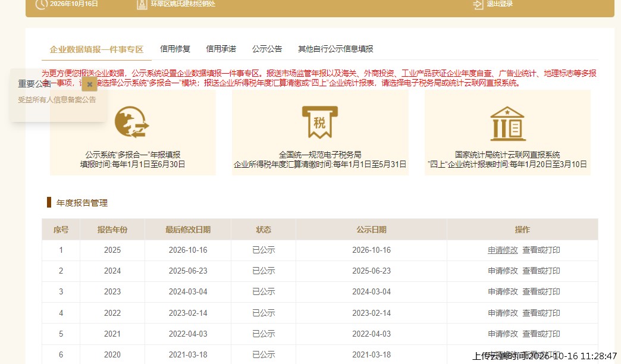Click 查看或打印 for the 2024 report

tap(541, 271)
